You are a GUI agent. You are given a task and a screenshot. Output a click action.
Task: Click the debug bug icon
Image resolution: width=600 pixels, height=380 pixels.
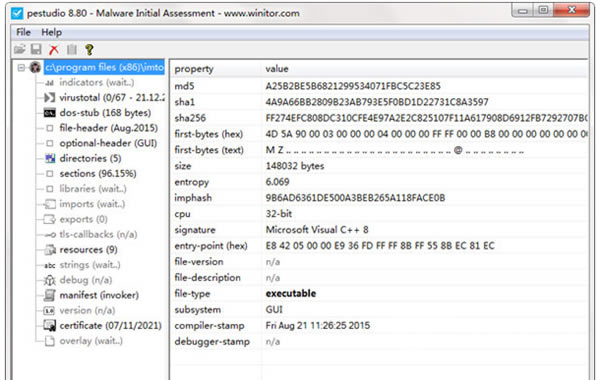[50, 281]
